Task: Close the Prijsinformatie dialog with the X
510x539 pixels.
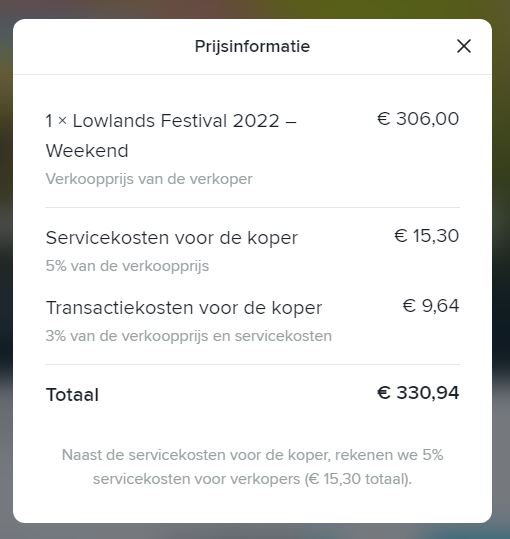Action: tap(464, 46)
